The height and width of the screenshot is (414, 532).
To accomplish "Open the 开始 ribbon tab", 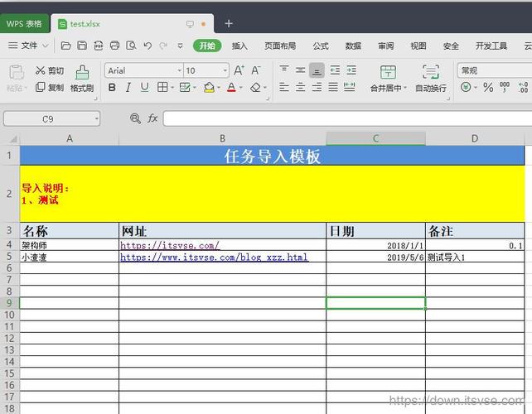I will pyautogui.click(x=207, y=46).
